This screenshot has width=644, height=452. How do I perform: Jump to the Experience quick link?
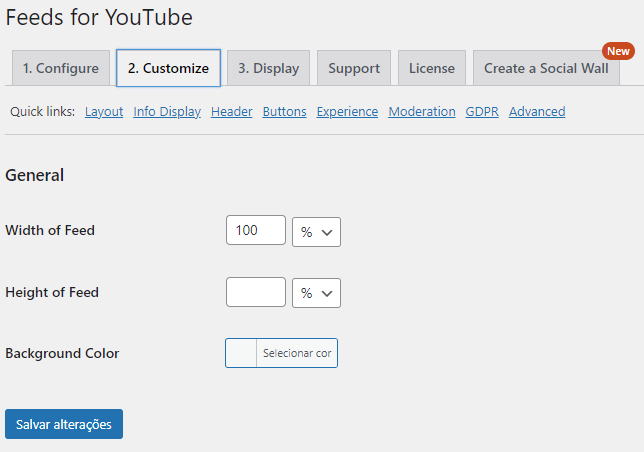[x=347, y=112]
